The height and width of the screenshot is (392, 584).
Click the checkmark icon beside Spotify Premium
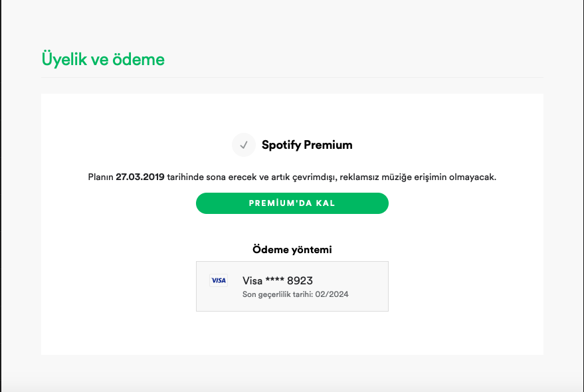tap(244, 145)
